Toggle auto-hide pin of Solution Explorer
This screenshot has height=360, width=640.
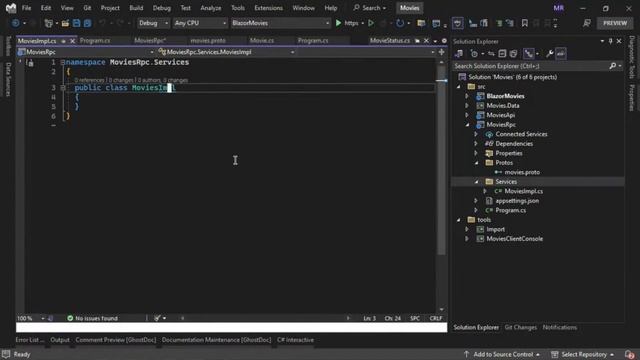click(x=611, y=41)
